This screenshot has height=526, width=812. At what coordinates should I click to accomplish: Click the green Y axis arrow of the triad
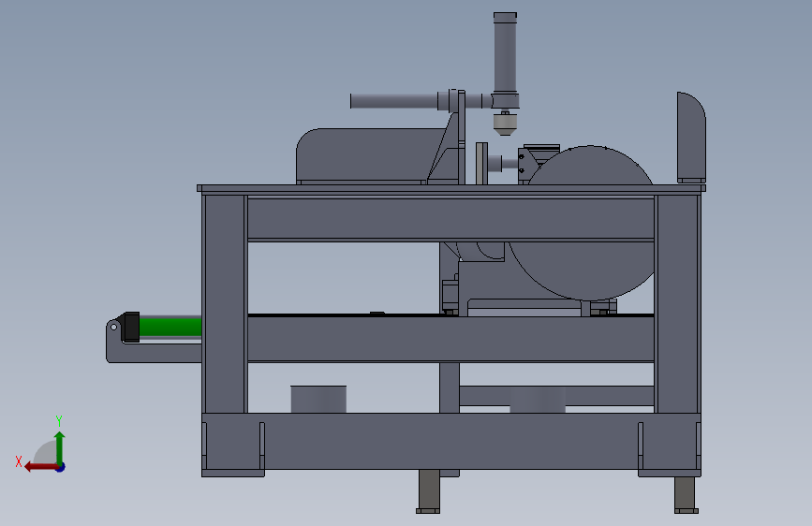pyautogui.click(x=60, y=447)
